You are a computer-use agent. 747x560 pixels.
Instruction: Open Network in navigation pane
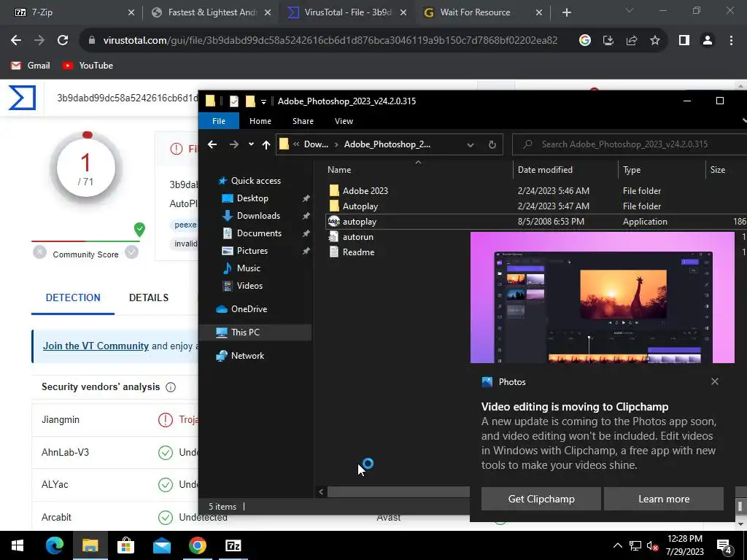click(x=247, y=356)
